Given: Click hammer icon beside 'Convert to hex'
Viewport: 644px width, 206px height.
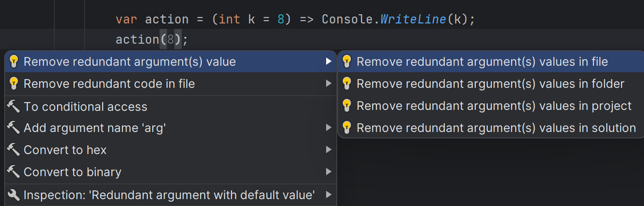Looking at the screenshot, I should point(14,150).
